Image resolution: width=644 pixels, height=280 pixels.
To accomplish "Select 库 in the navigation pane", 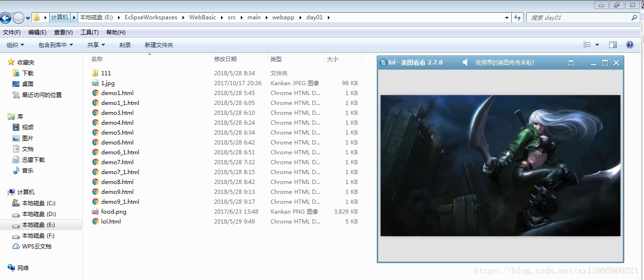I will [20, 116].
